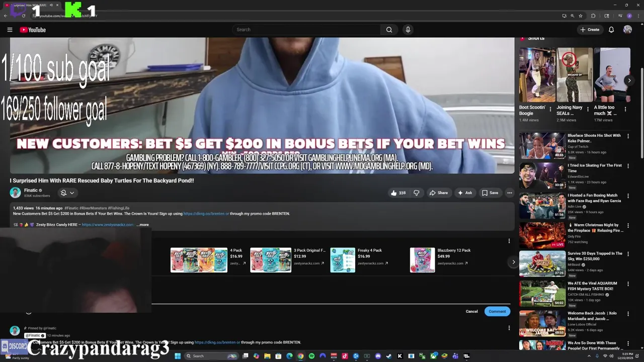This screenshot has width=644, height=362.
Task: Dislike the video with thumbs down
Action: tap(417, 193)
